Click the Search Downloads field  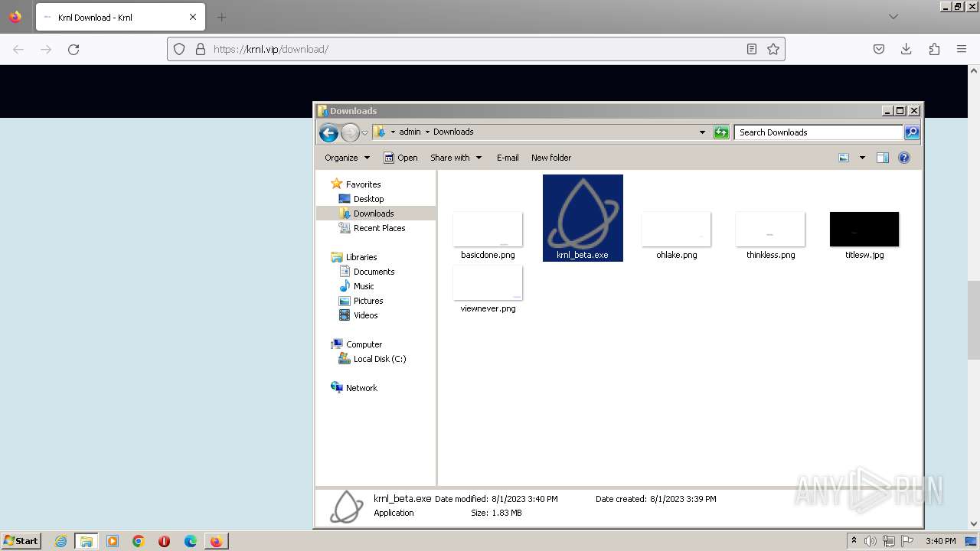tap(818, 132)
